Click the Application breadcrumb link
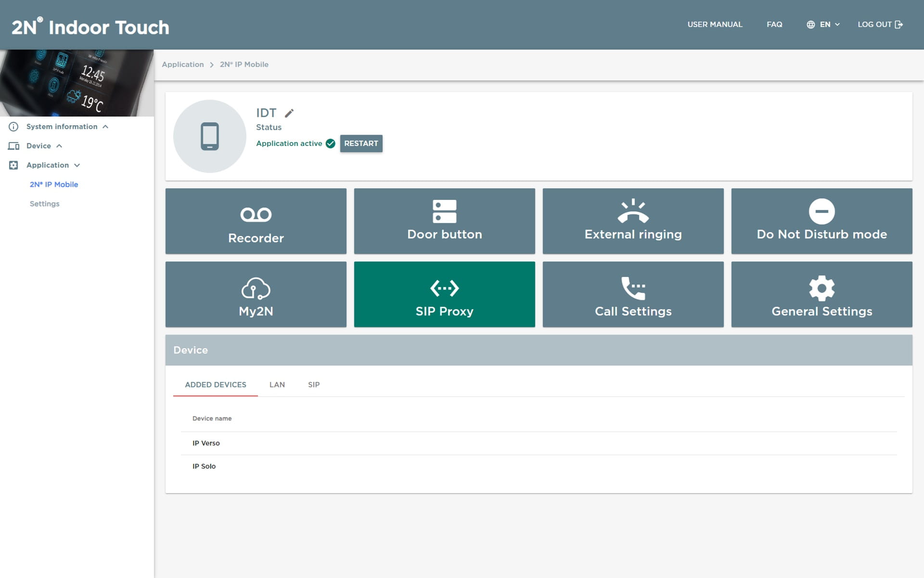This screenshot has height=578, width=924. pyautogui.click(x=183, y=65)
